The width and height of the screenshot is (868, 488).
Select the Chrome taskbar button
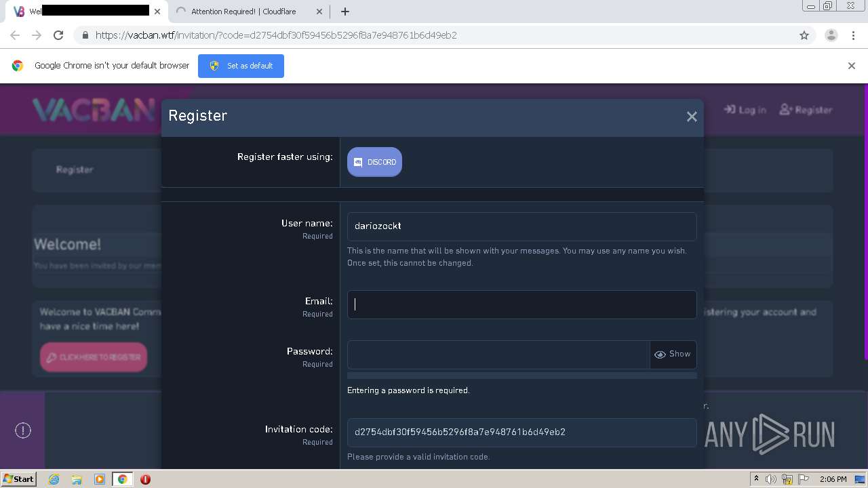[123, 479]
